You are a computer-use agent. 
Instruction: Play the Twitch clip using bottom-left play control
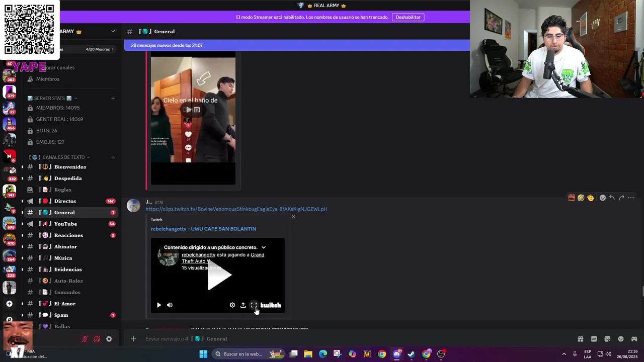[159, 305]
